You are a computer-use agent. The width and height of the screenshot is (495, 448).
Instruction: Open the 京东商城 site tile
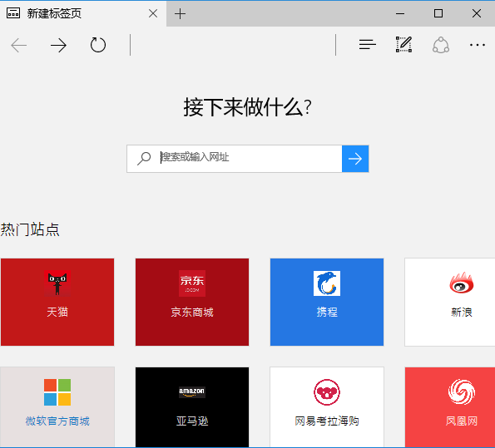click(192, 302)
